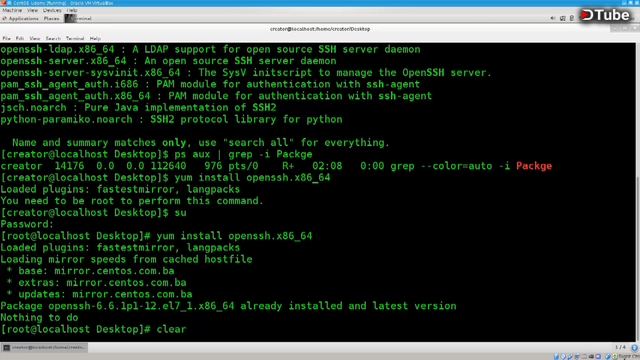
Task: Open the Places menu in top panel
Action: point(51,18)
